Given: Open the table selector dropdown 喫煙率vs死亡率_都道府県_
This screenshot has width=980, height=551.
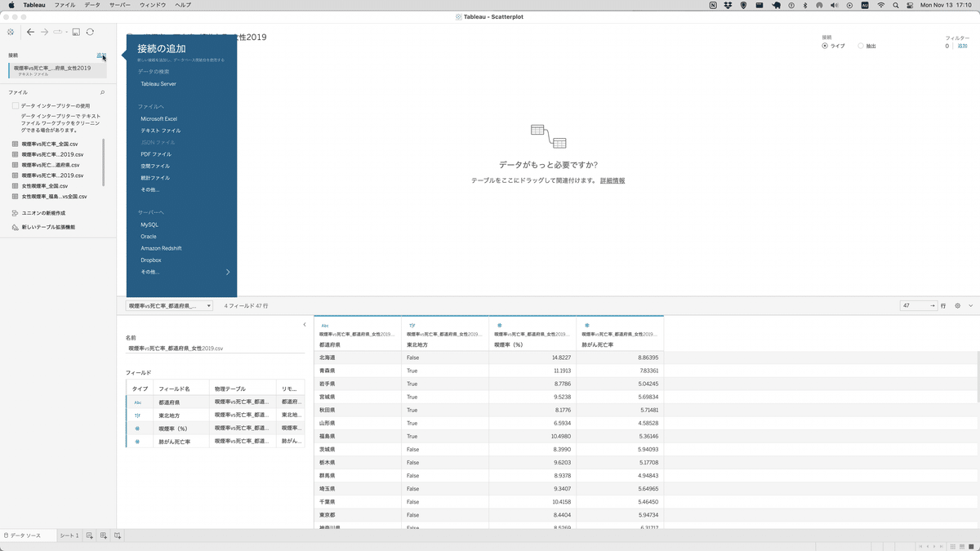Looking at the screenshot, I should click(169, 305).
